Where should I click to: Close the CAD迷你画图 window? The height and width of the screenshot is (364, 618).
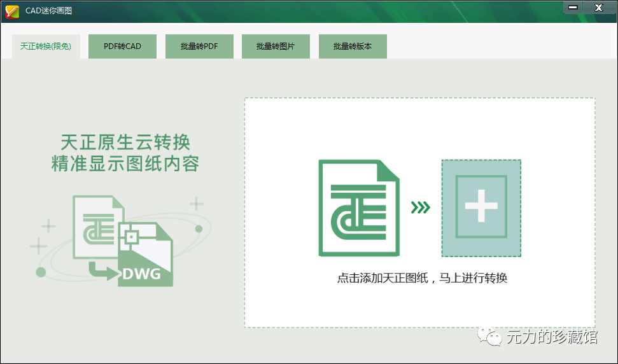[x=599, y=8]
